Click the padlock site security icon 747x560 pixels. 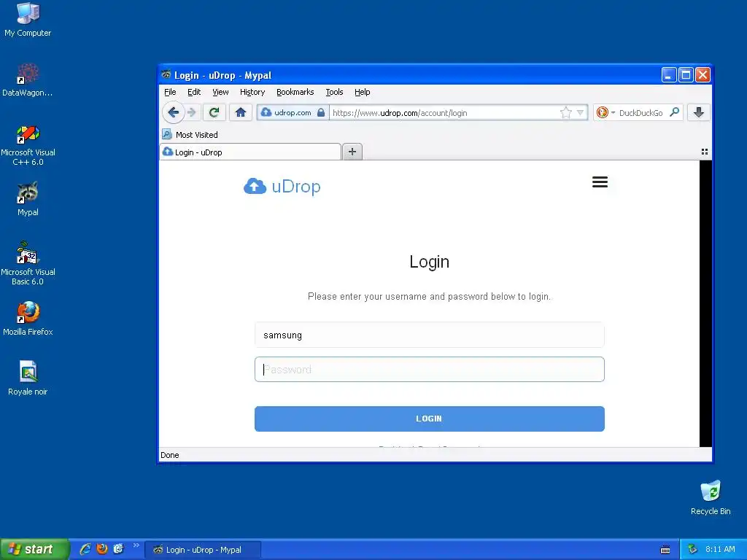(321, 112)
